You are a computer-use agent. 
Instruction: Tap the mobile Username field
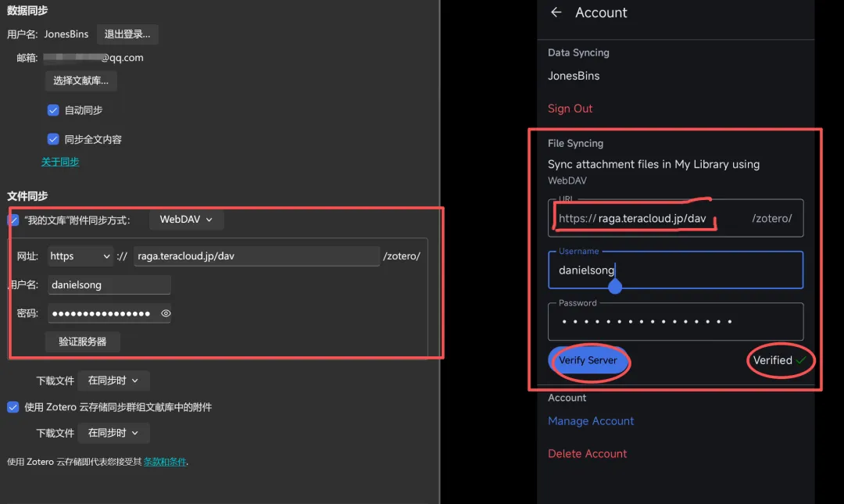tap(675, 270)
